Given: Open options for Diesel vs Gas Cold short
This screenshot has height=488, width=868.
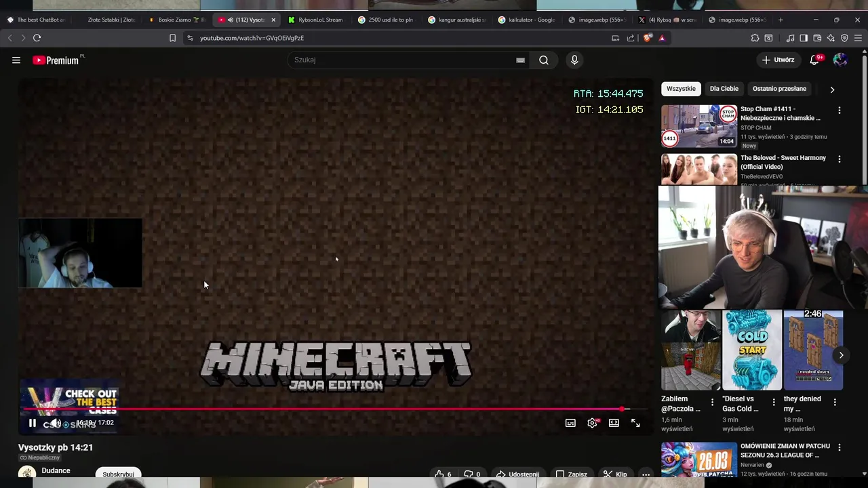Looking at the screenshot, I should pos(773,402).
